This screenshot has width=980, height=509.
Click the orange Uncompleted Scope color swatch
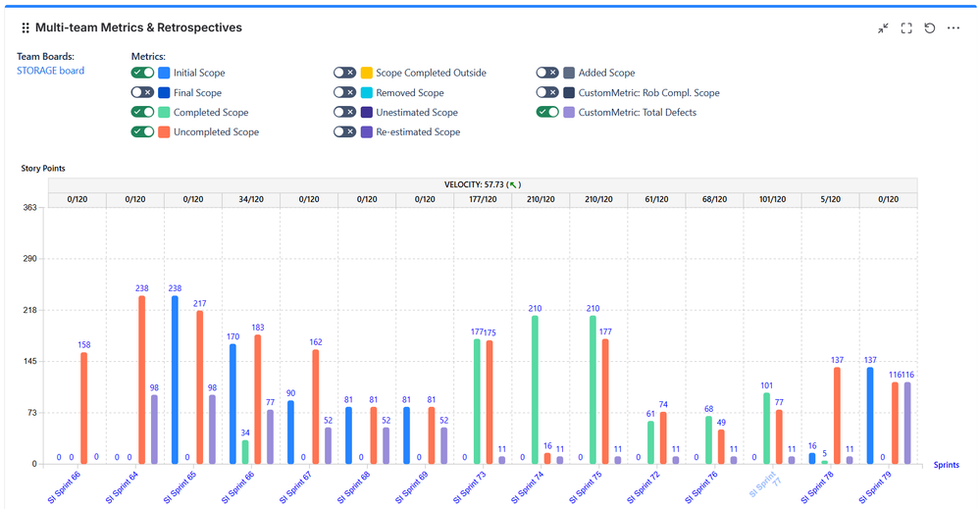(164, 131)
